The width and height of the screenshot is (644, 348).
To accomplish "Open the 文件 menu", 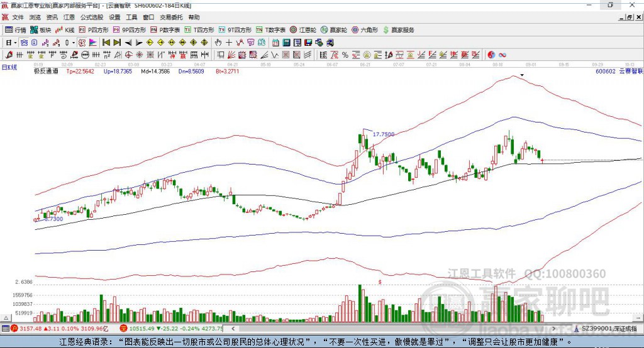I will (x=18, y=17).
